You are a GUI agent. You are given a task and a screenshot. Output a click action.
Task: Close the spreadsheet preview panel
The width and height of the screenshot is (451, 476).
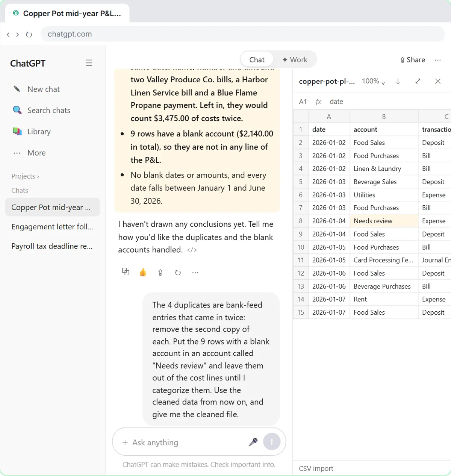(438, 81)
